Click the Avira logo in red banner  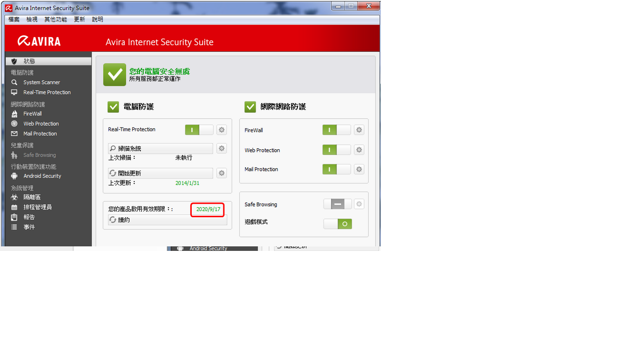click(39, 41)
